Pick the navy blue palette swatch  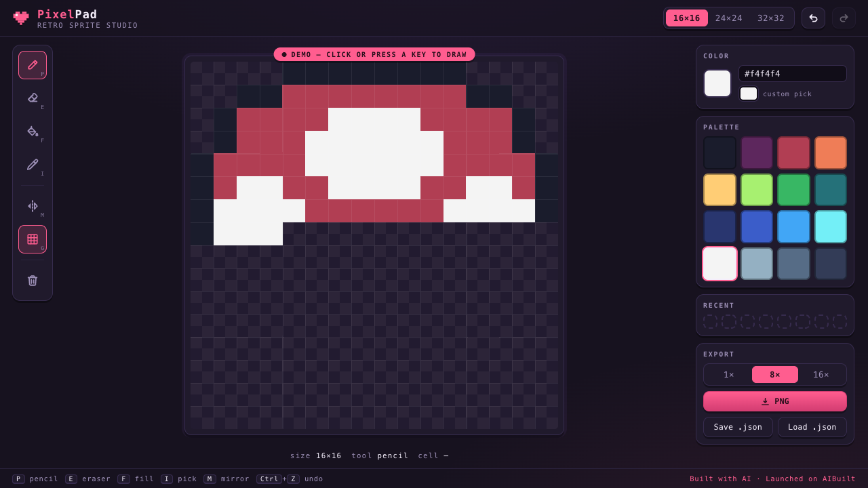point(720,226)
